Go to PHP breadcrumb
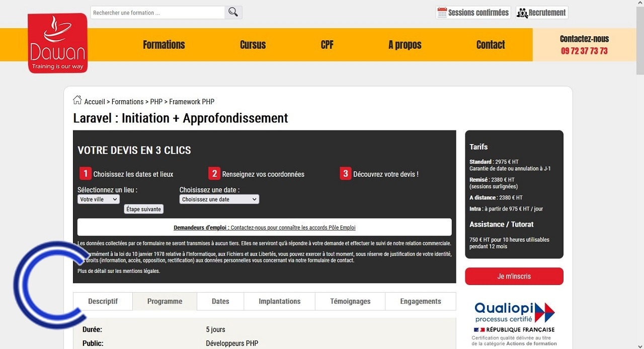This screenshot has height=349, width=644. point(156,102)
